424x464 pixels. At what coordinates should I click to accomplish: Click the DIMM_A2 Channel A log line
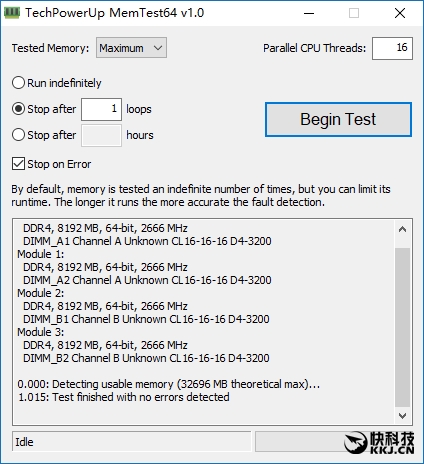[x=147, y=280]
